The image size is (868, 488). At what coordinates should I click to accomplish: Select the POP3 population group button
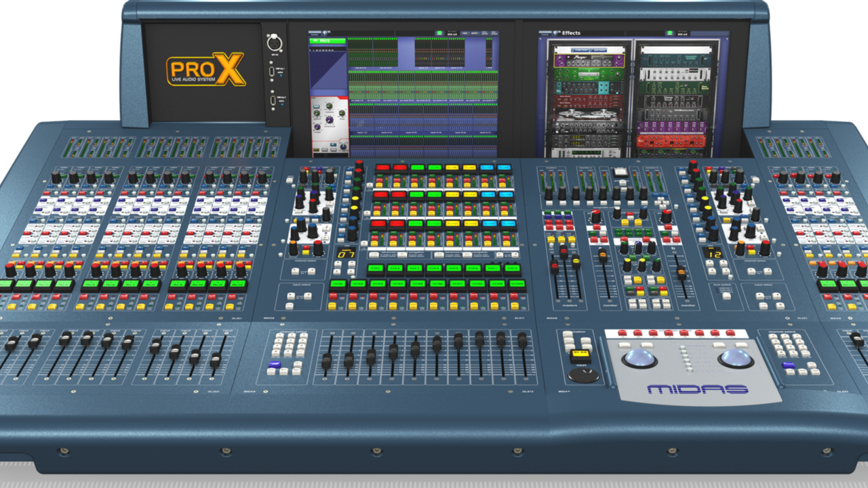pyautogui.click(x=415, y=268)
